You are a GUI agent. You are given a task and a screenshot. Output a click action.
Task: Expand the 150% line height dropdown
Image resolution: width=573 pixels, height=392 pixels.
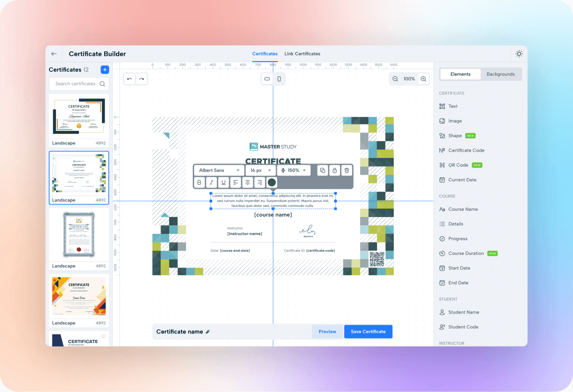point(294,170)
